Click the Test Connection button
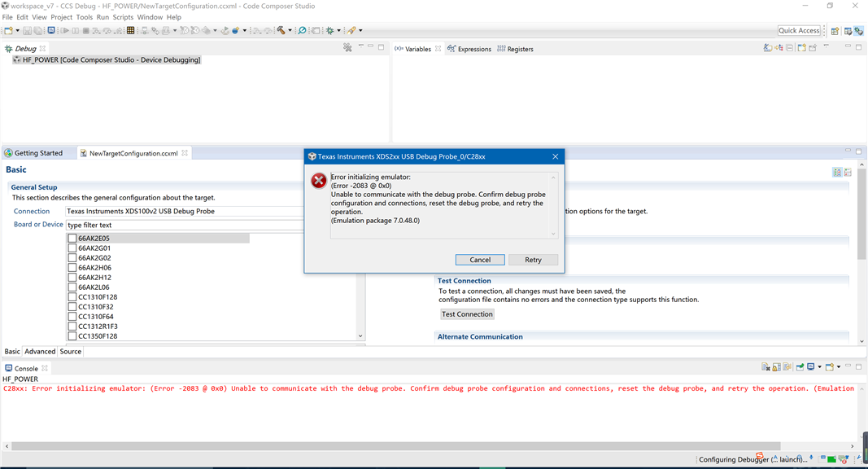868x469 pixels. [x=467, y=313]
